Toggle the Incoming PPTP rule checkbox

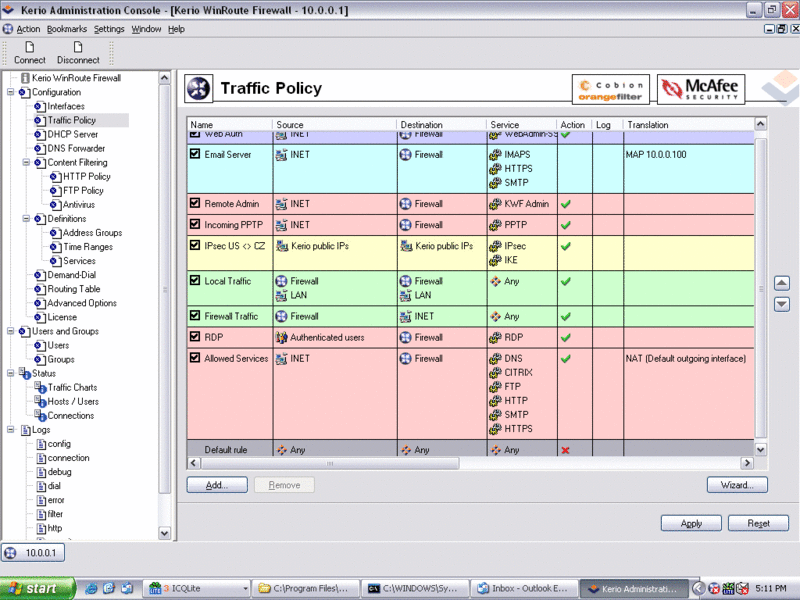pyautogui.click(x=194, y=224)
